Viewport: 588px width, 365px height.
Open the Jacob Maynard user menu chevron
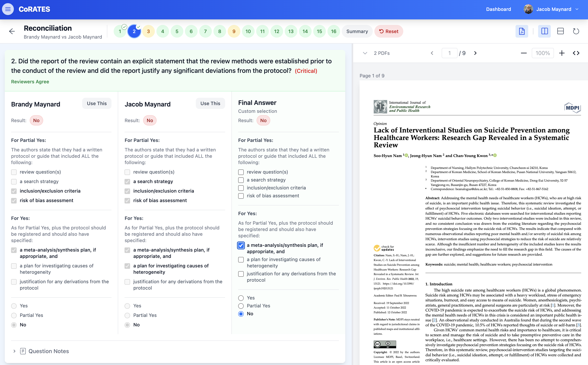coord(577,9)
